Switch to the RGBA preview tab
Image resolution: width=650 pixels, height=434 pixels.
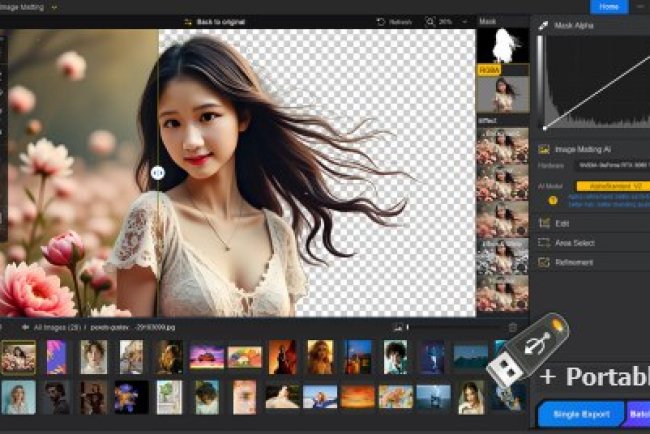489,70
